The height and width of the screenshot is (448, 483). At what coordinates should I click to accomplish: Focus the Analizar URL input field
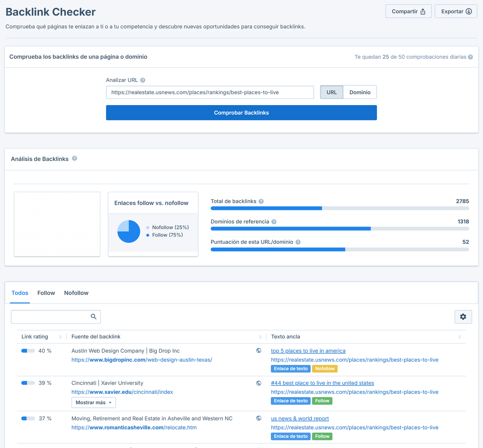210,92
